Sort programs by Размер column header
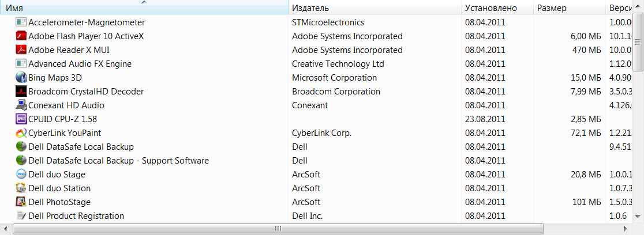 point(568,8)
